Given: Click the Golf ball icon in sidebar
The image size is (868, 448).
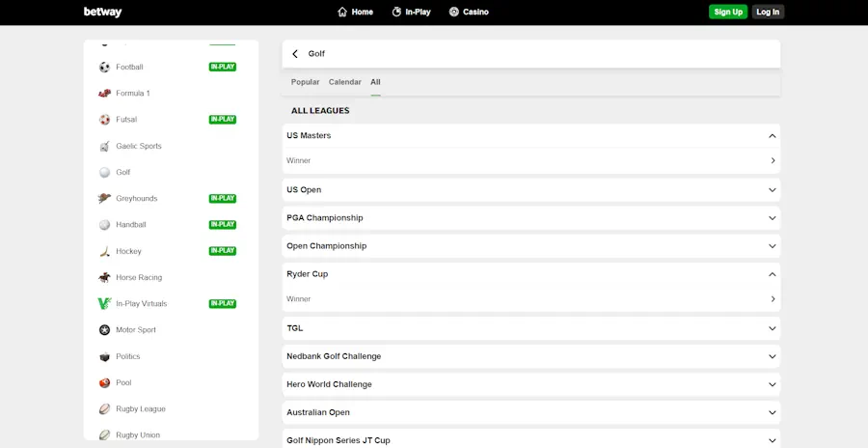Looking at the screenshot, I should tap(104, 173).
